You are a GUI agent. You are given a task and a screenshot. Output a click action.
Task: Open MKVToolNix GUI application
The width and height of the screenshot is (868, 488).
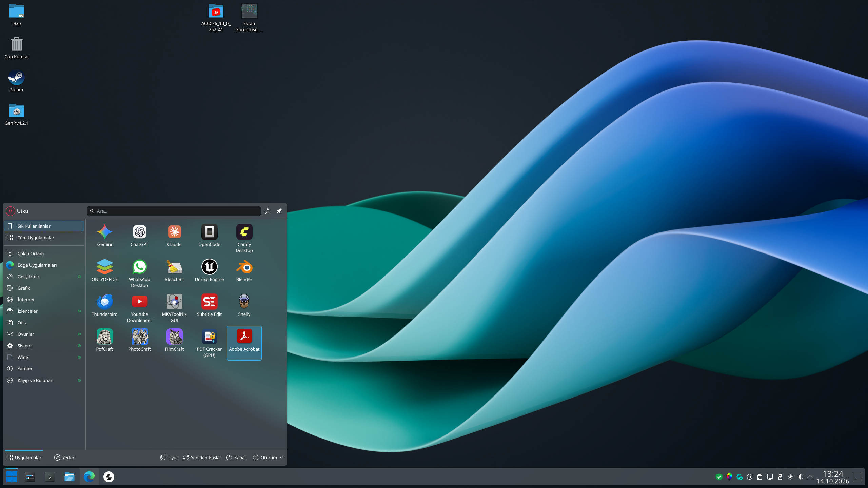click(174, 308)
